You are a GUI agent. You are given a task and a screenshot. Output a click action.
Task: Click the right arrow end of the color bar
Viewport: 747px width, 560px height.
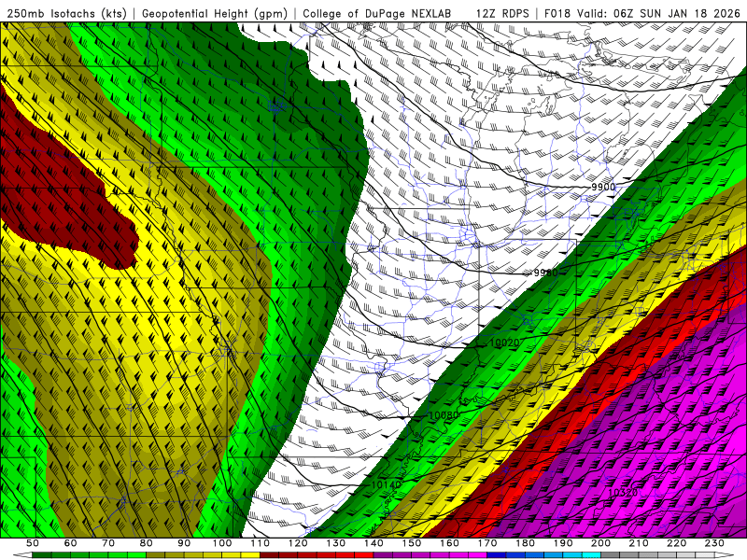point(725,554)
